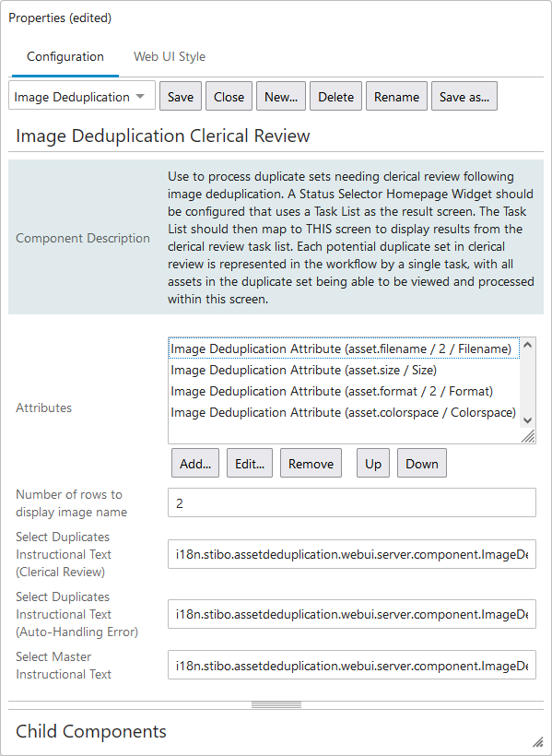Click the attributes list scroll down arrow

tap(527, 419)
